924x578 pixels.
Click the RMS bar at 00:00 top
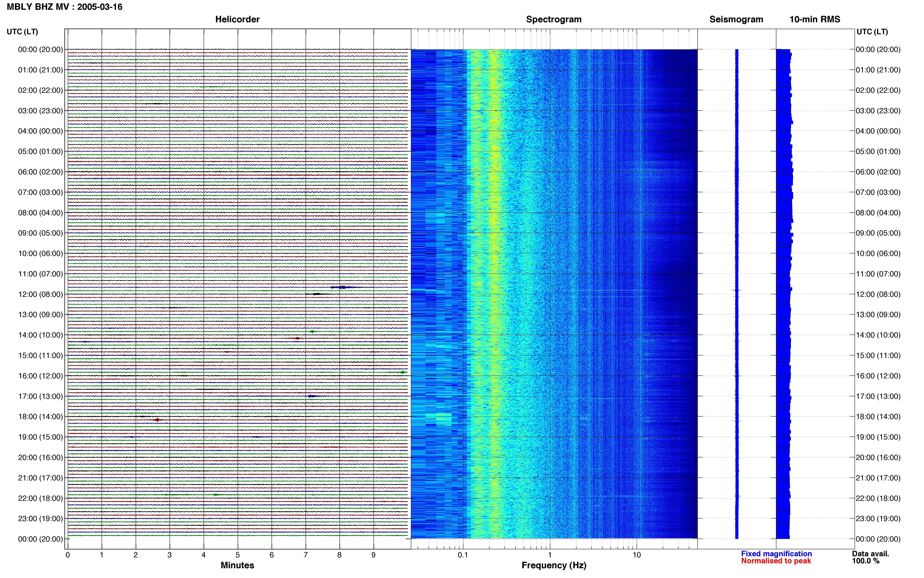[x=783, y=51]
